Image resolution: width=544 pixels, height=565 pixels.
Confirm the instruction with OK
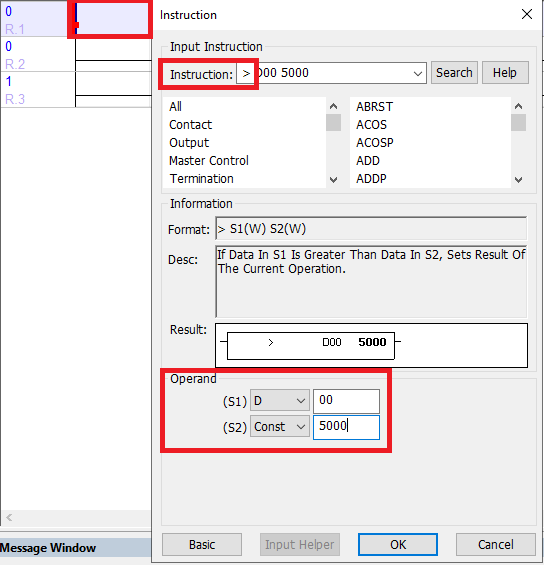click(398, 544)
